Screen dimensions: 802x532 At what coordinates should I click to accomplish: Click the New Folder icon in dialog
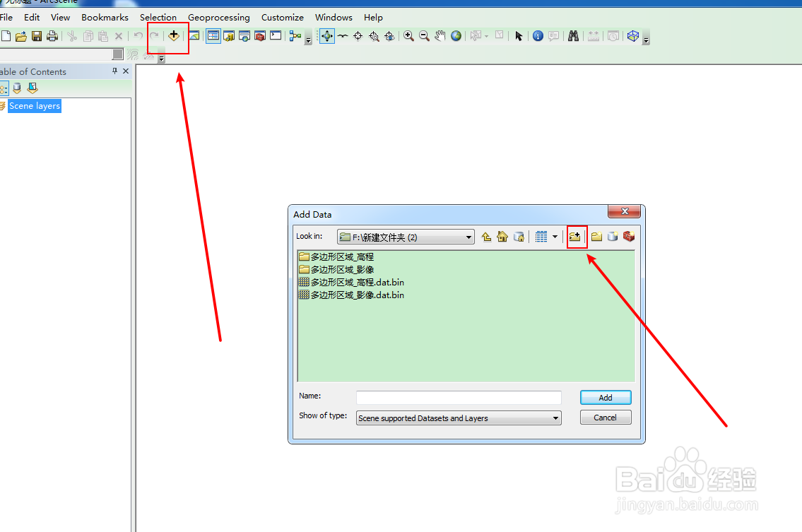click(x=596, y=237)
